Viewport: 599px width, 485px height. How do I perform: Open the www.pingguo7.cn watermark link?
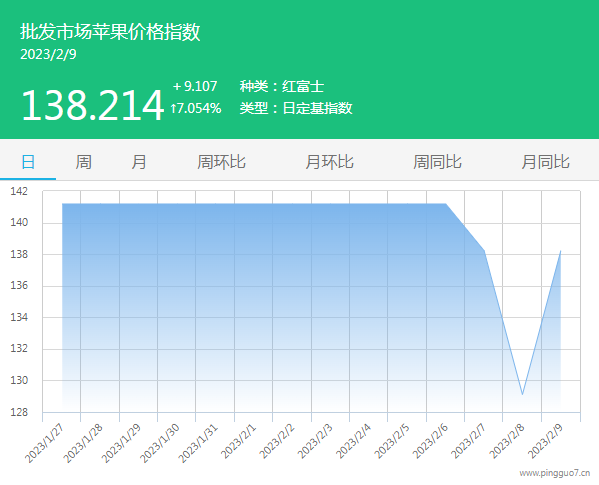(x=554, y=473)
